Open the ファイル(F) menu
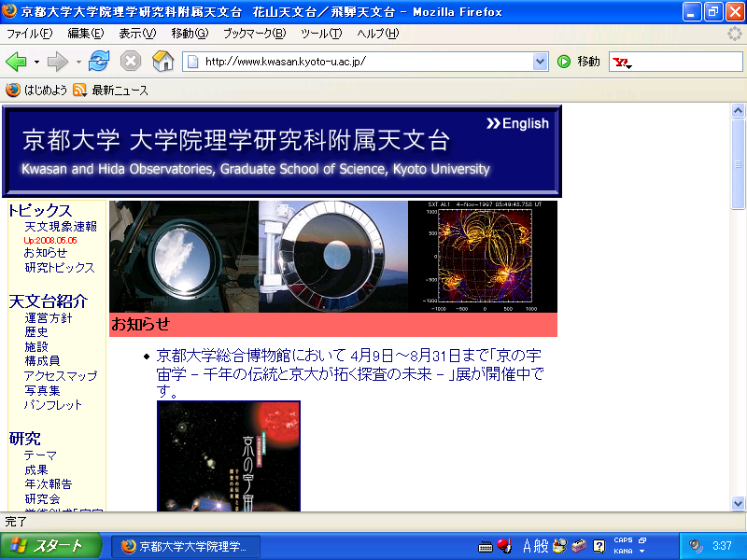Image resolution: width=747 pixels, height=560 pixels. click(x=29, y=34)
